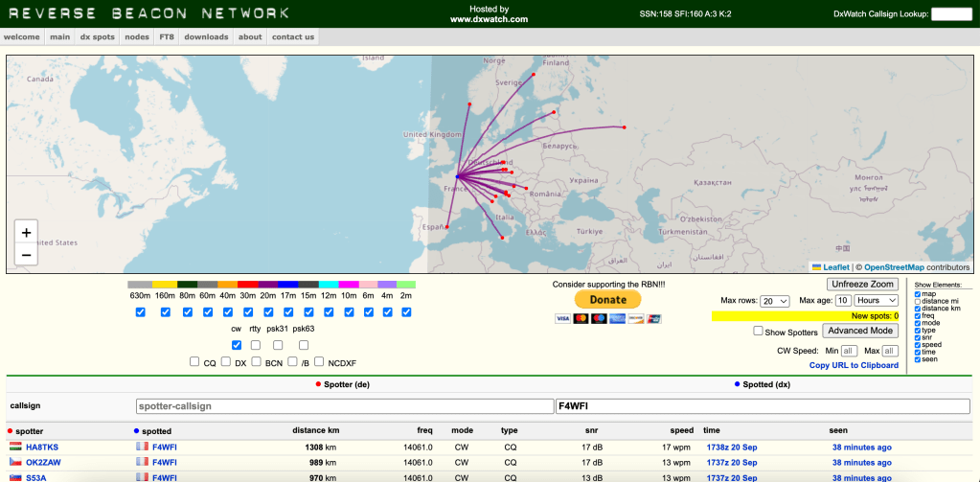The width and height of the screenshot is (980, 482).
Task: Click the red 30m band color swatch
Action: [247, 285]
